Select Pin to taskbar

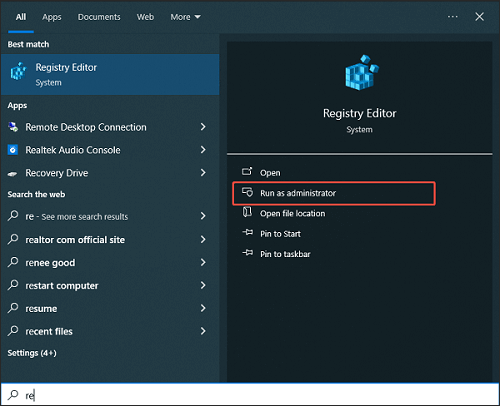(x=285, y=254)
